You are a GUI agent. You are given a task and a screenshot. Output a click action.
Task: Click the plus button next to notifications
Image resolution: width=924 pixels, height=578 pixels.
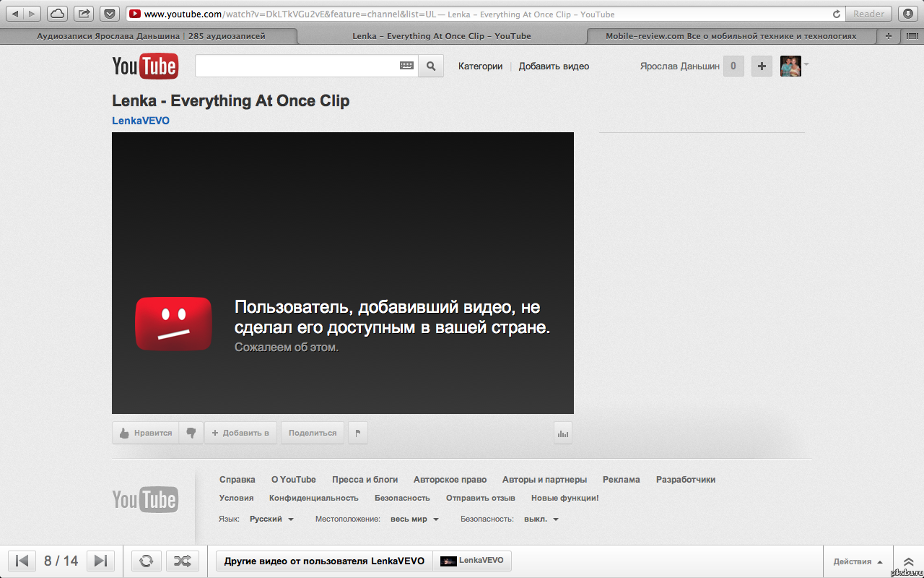tap(762, 66)
